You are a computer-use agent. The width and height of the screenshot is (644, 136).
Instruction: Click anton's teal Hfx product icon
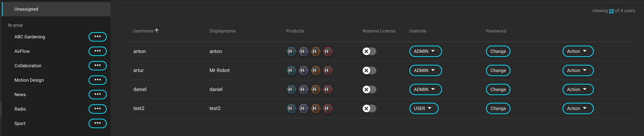(291, 51)
